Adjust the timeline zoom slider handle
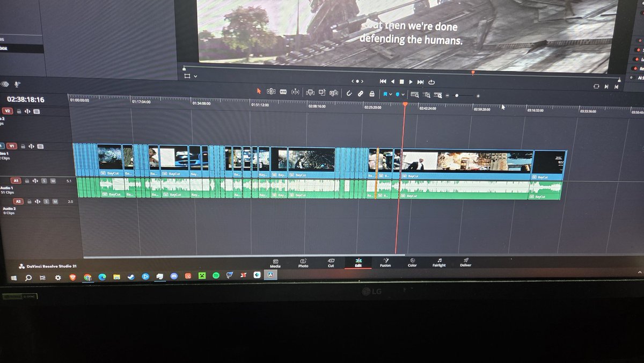This screenshot has width=644, height=363. (x=457, y=96)
